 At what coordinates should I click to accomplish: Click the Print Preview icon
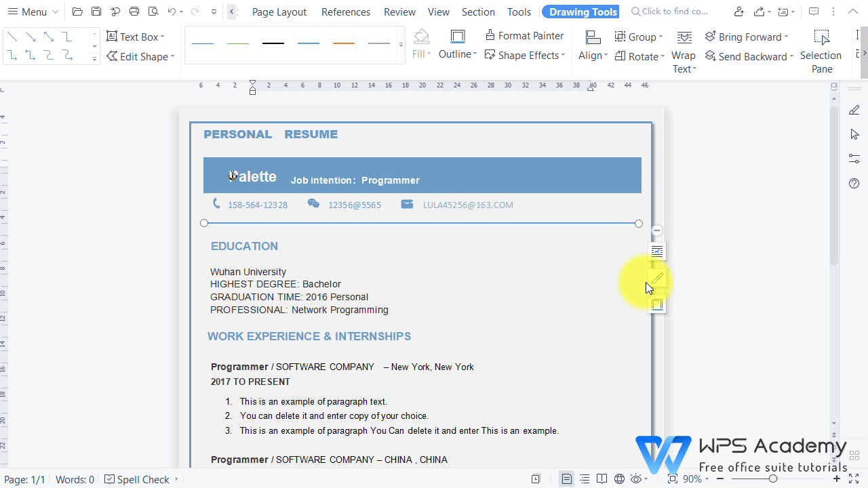tap(153, 12)
